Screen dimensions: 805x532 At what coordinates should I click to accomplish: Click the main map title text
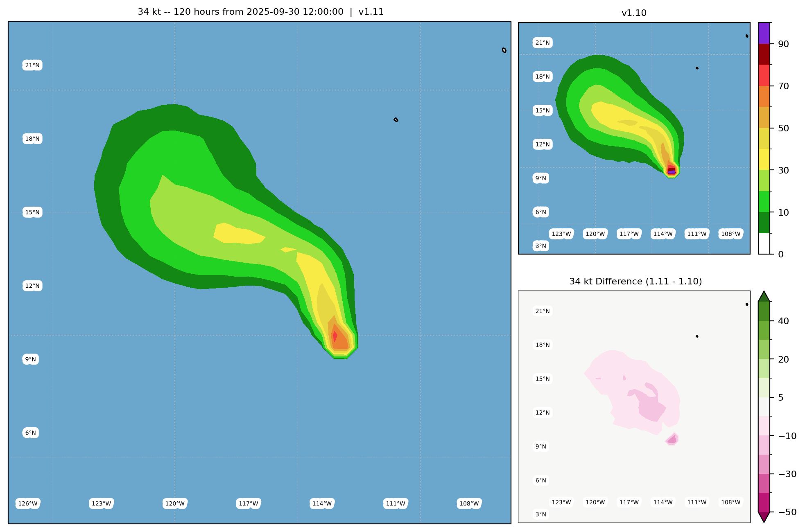click(x=261, y=12)
